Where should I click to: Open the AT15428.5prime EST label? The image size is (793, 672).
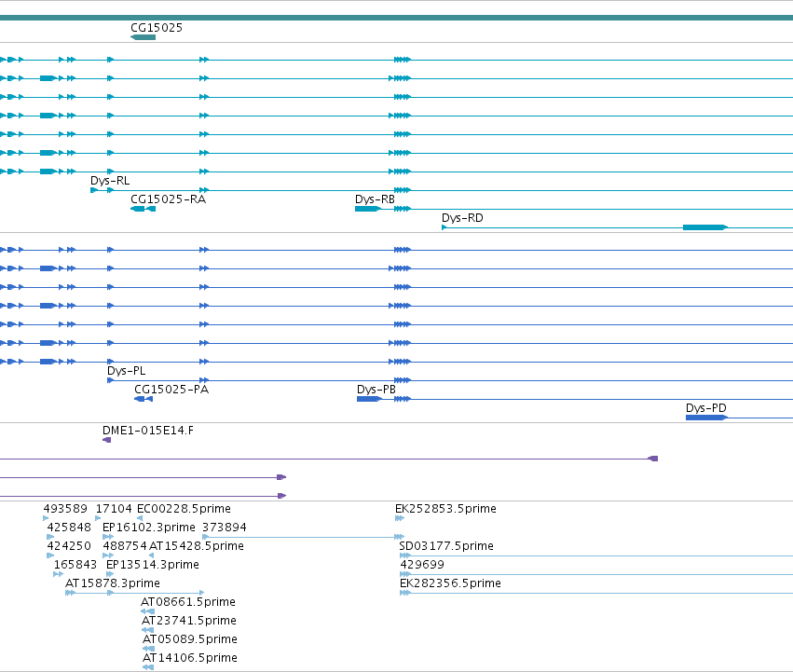pyautogui.click(x=197, y=546)
